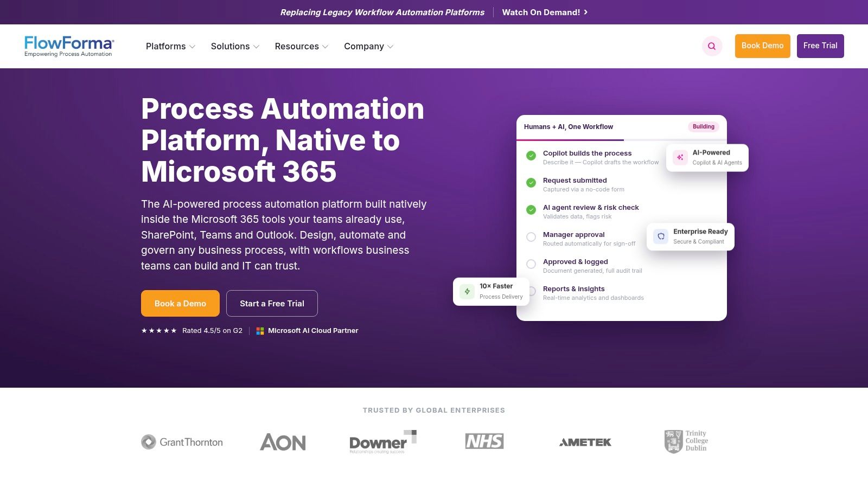This screenshot has height=488, width=868.
Task: Click the Microsoft AI Cloud Partner text
Action: [313, 331]
